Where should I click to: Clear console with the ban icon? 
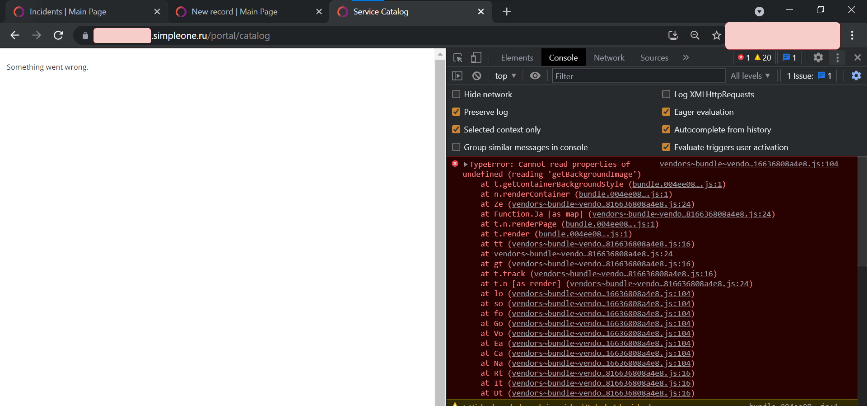point(476,76)
